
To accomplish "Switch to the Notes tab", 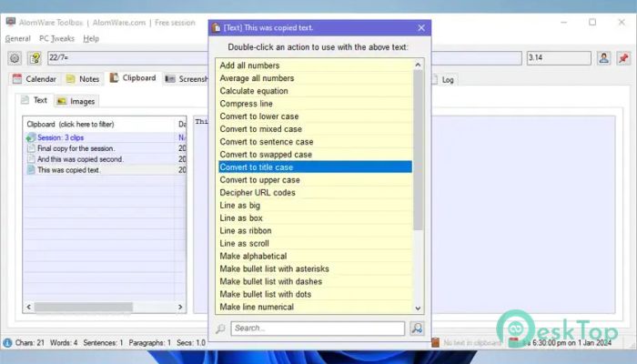I will pos(83,79).
